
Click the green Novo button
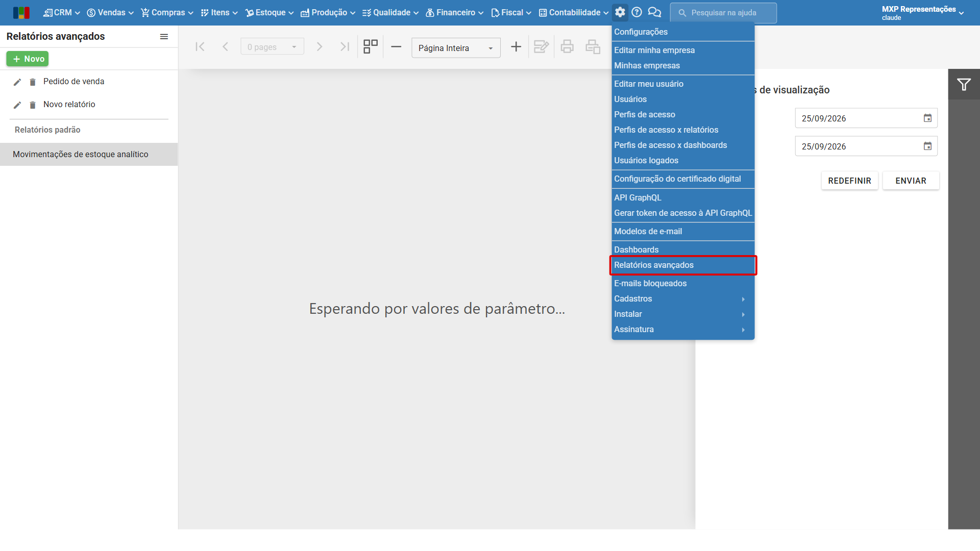coord(28,59)
